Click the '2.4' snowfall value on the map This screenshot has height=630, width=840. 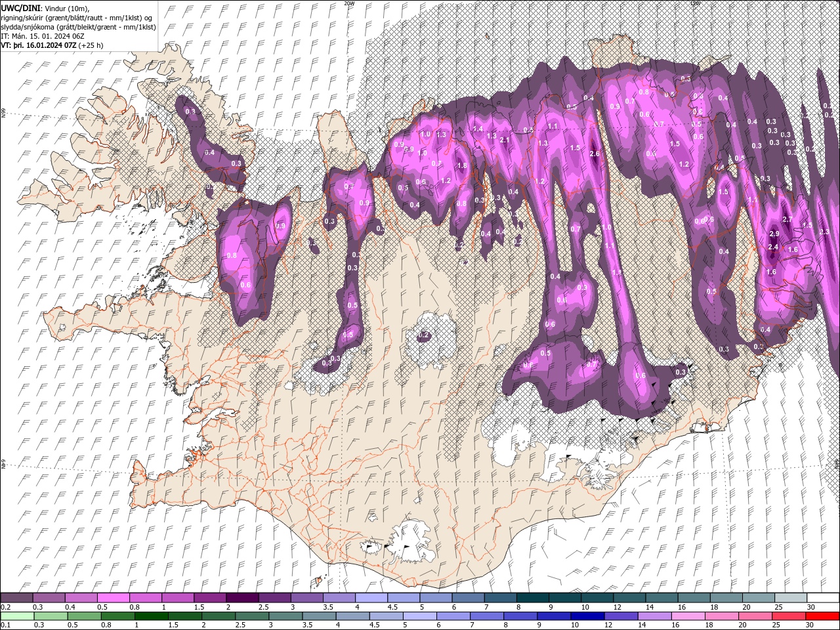tap(773, 247)
